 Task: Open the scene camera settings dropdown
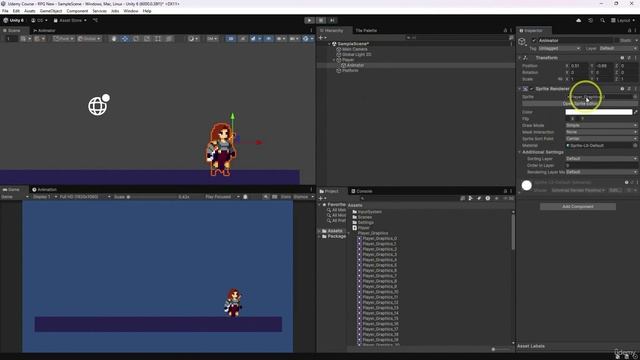pos(294,39)
